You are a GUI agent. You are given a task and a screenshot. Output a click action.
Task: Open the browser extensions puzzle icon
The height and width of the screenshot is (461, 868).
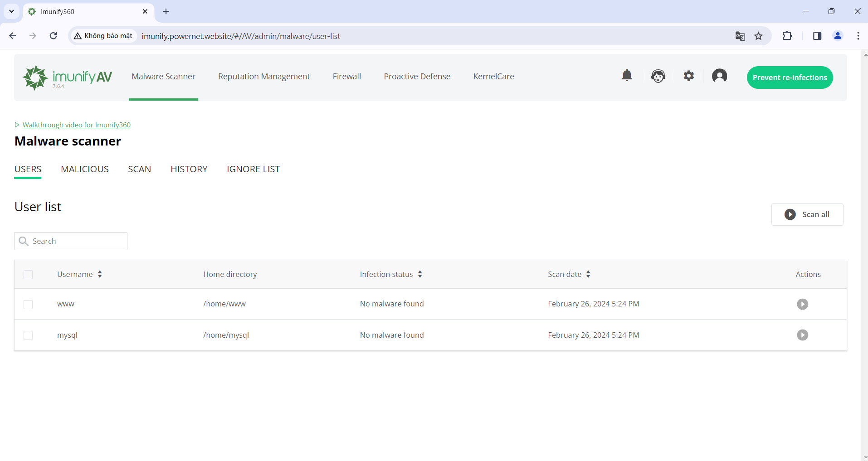pos(787,36)
